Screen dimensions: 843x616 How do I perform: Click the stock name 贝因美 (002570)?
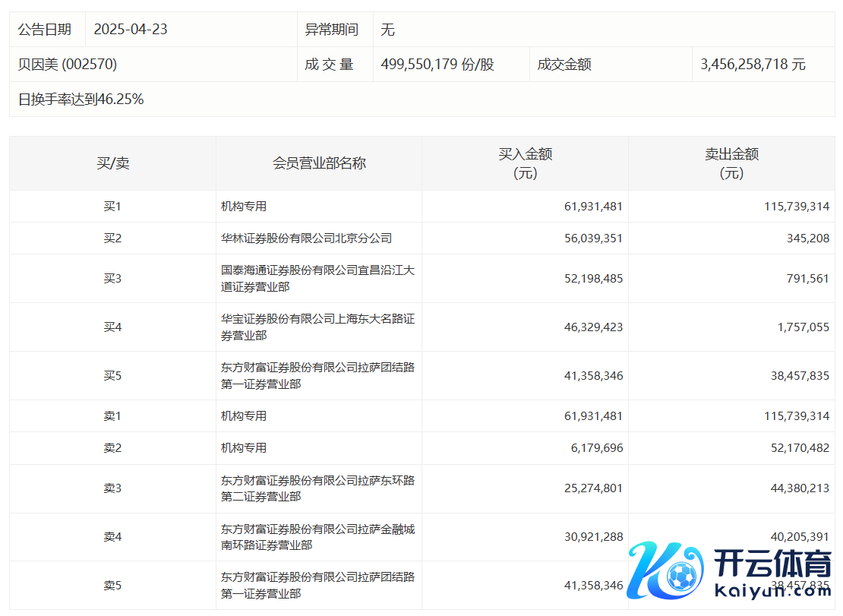coord(68,65)
